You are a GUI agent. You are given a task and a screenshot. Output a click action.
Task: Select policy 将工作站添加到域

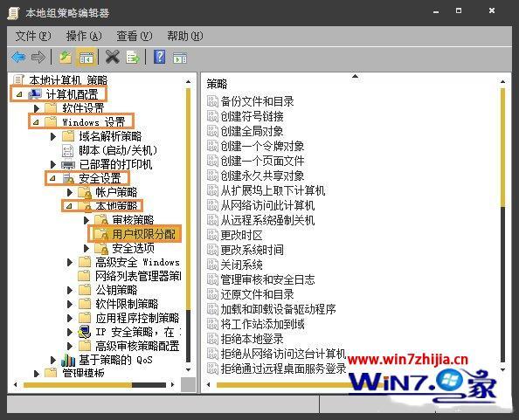(262, 324)
